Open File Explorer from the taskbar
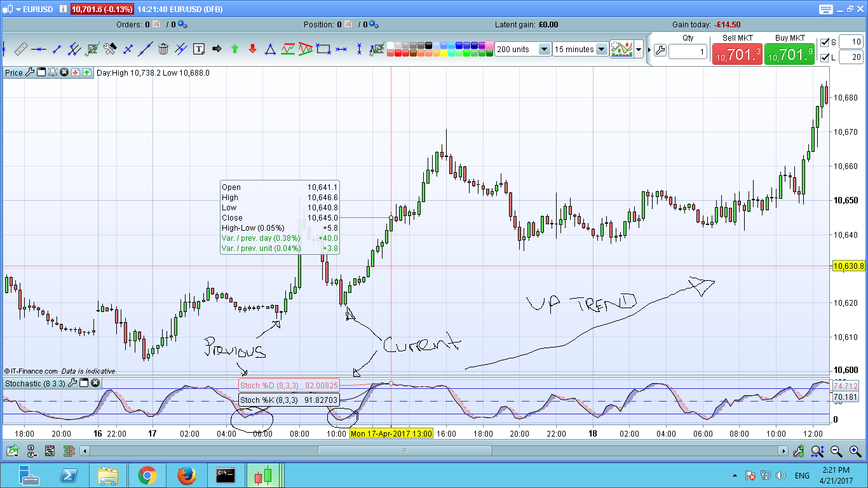868x488 pixels. click(x=108, y=475)
